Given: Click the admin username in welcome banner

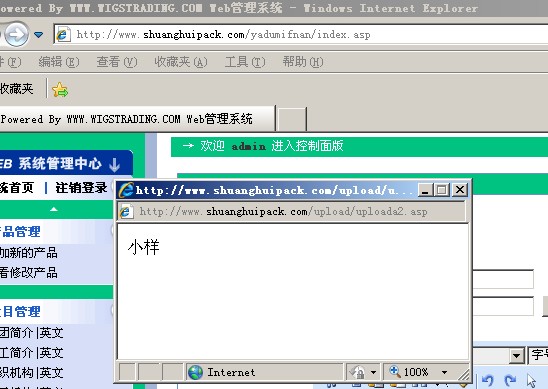Looking at the screenshot, I should [x=248, y=146].
